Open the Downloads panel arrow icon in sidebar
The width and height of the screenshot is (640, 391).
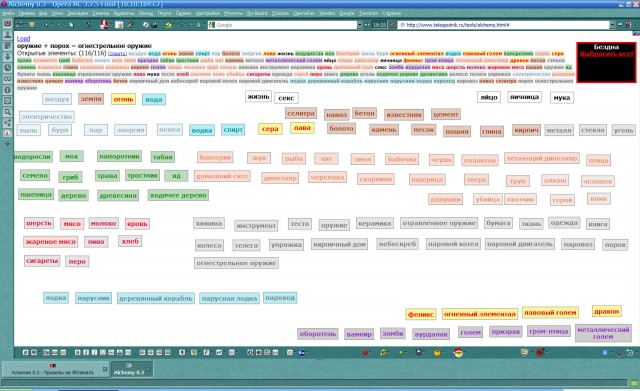point(7,57)
